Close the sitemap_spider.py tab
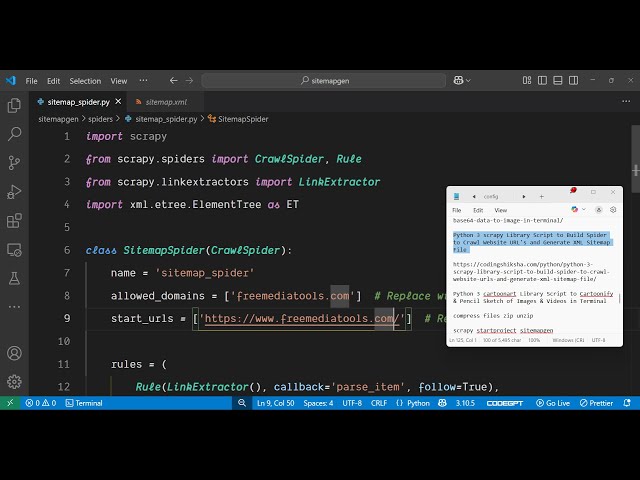 [x=118, y=102]
